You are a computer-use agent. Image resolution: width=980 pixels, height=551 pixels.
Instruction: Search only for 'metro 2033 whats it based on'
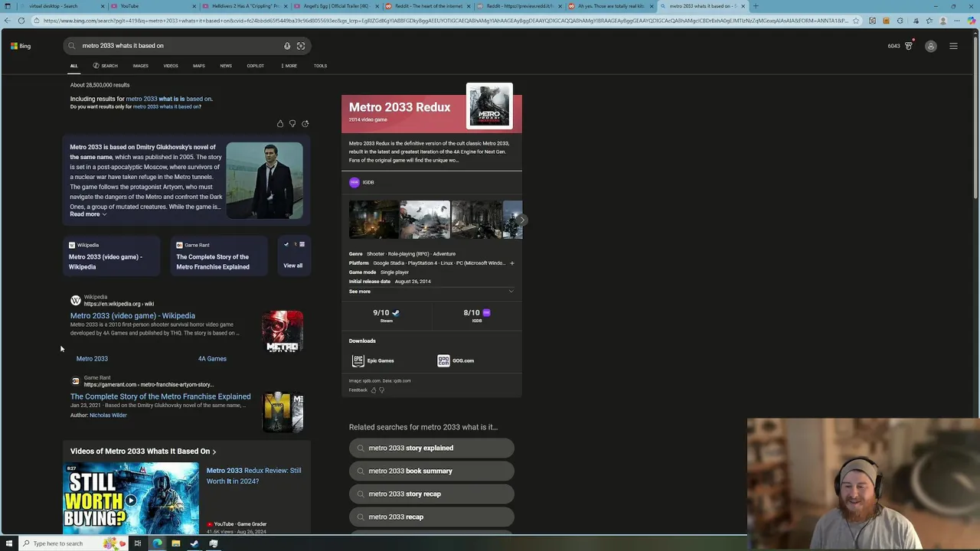[165, 107]
